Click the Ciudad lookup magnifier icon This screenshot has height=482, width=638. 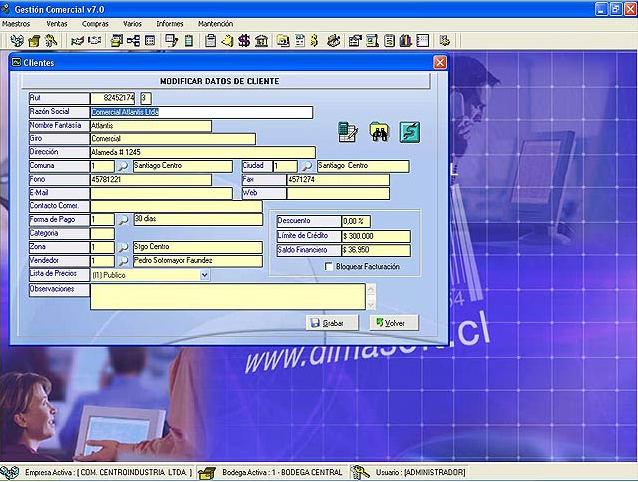(307, 166)
